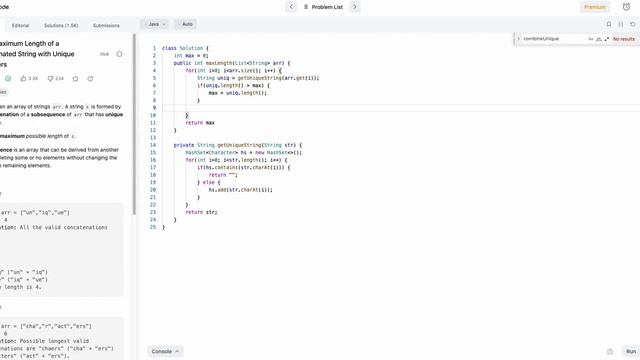Open the timer alarm clock icon
The height and width of the screenshot is (360, 640).
(x=626, y=7)
